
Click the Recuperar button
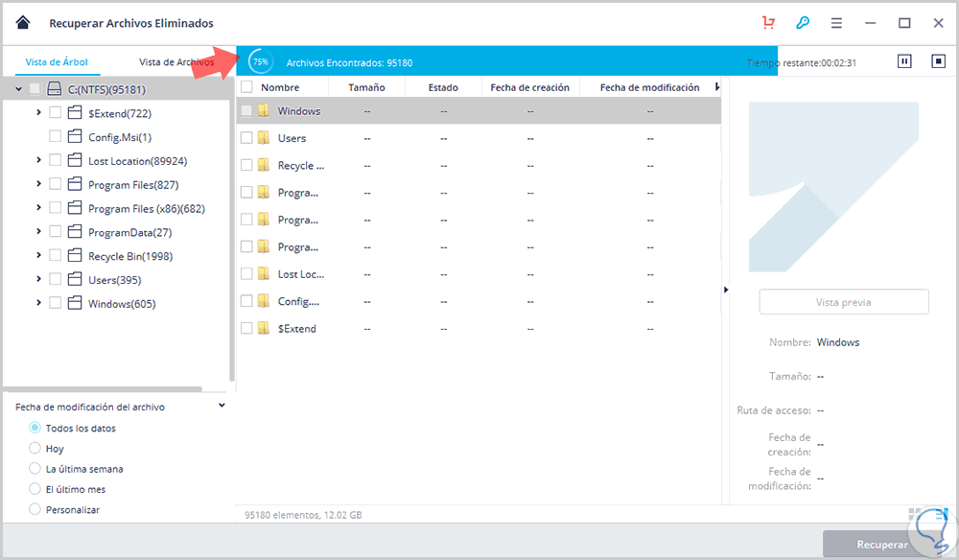click(882, 544)
